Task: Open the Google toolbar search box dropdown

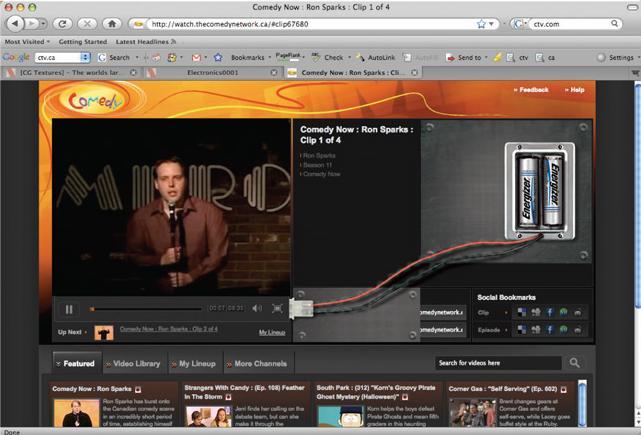Action: (x=85, y=57)
